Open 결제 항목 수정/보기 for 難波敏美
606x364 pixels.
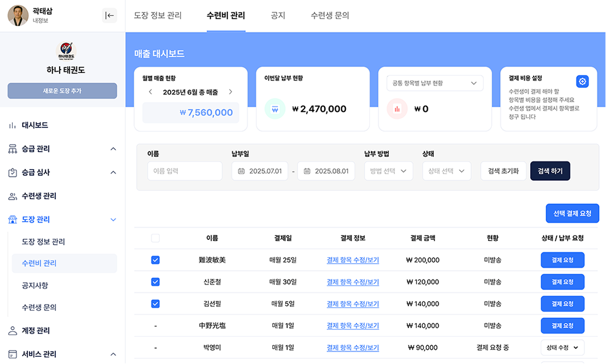tap(353, 260)
